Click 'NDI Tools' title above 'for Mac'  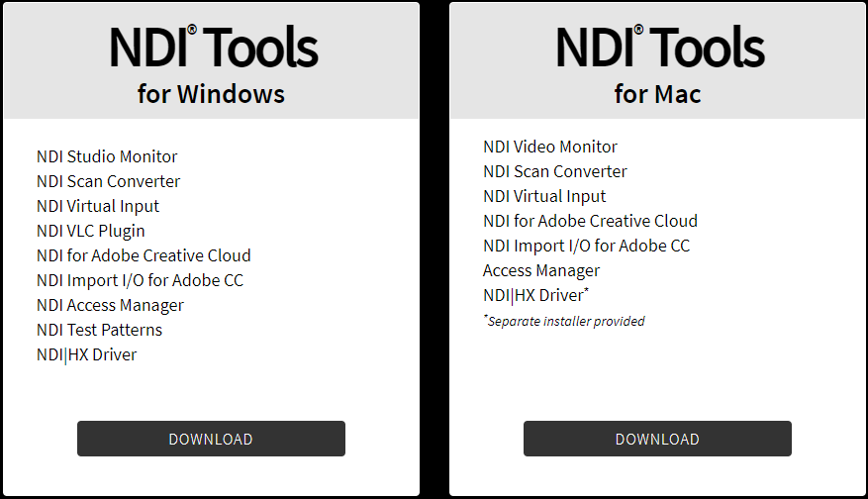[x=660, y=48]
